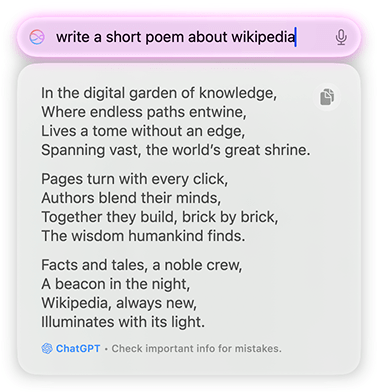Click the line "The wisdom humankind finds."
The image size is (378, 392).
pyautogui.click(x=143, y=236)
